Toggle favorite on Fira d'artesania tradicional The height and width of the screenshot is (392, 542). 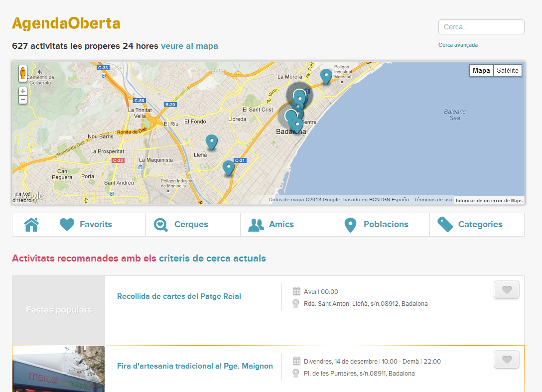tap(506, 360)
